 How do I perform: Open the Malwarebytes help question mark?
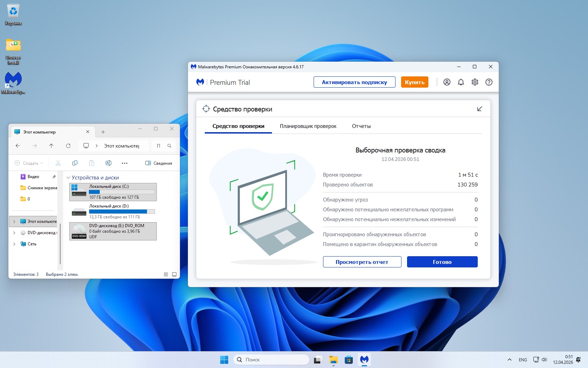tap(489, 82)
